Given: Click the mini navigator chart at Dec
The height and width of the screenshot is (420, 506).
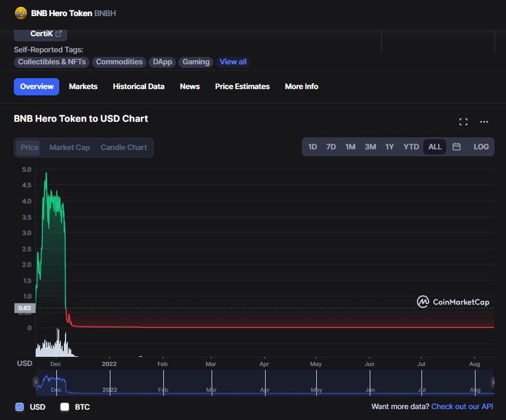Looking at the screenshot, I should (56, 384).
